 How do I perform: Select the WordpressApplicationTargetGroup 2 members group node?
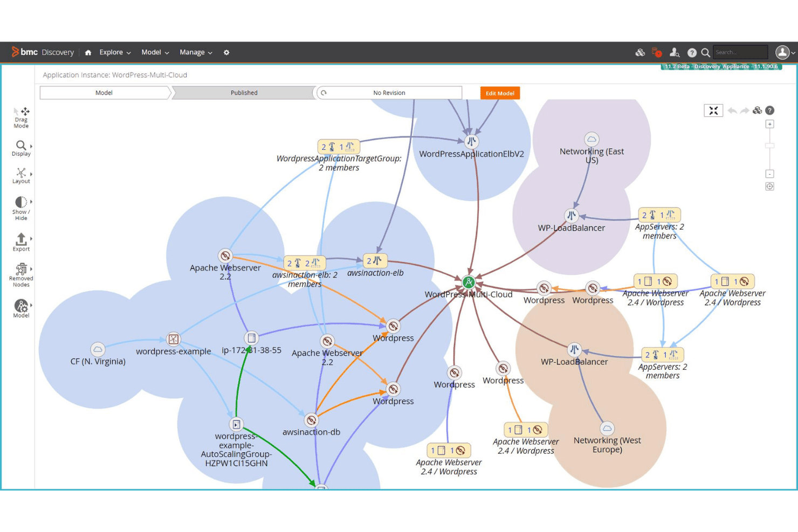coord(339,147)
